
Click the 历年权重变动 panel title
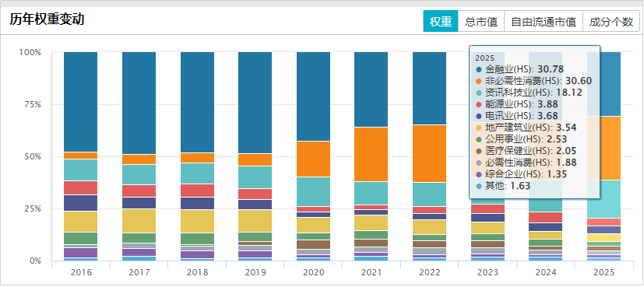point(47,19)
